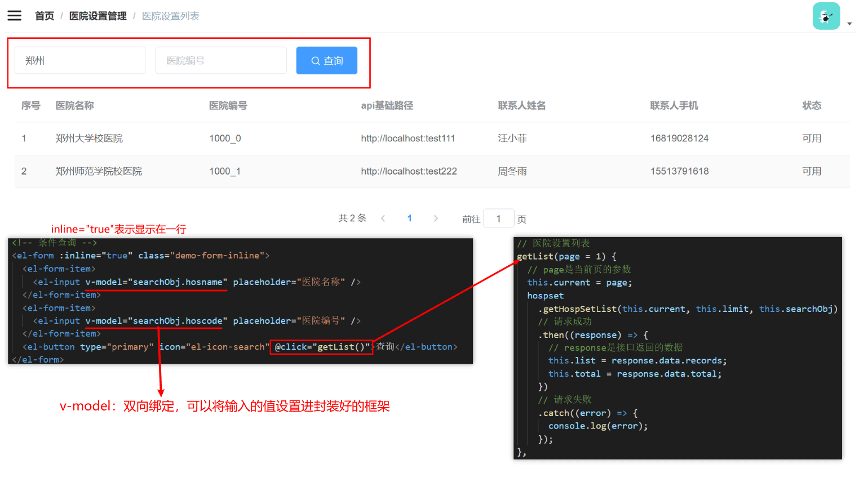This screenshot has height=491, width=868.
Task: Select the api基础路径 column header
Action: [x=387, y=105]
